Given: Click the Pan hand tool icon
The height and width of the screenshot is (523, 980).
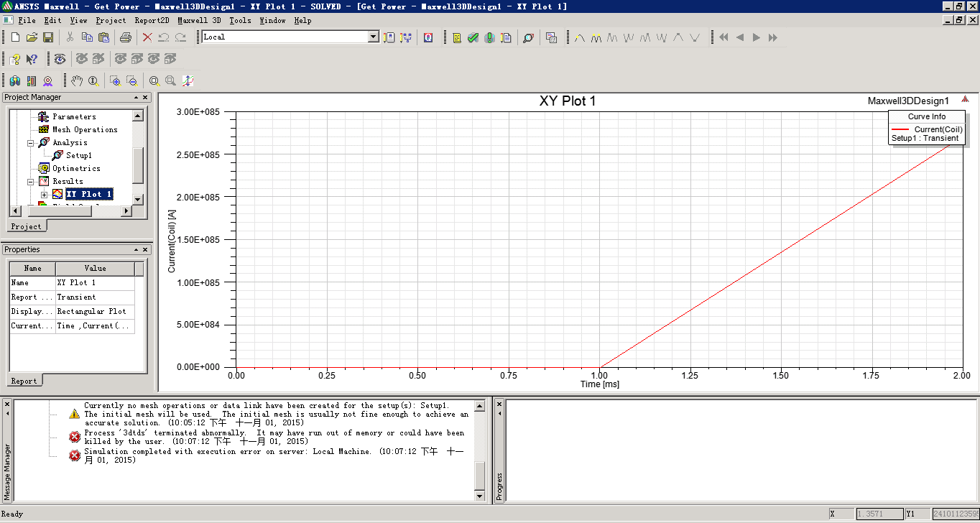Looking at the screenshot, I should 77,80.
